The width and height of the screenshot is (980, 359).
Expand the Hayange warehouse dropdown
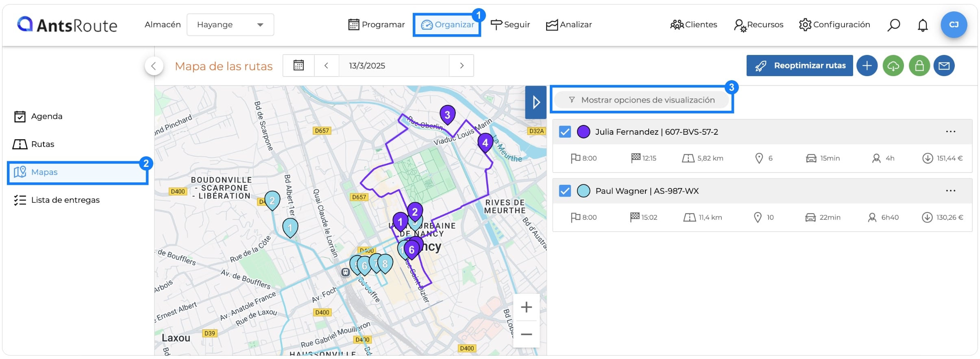230,24
